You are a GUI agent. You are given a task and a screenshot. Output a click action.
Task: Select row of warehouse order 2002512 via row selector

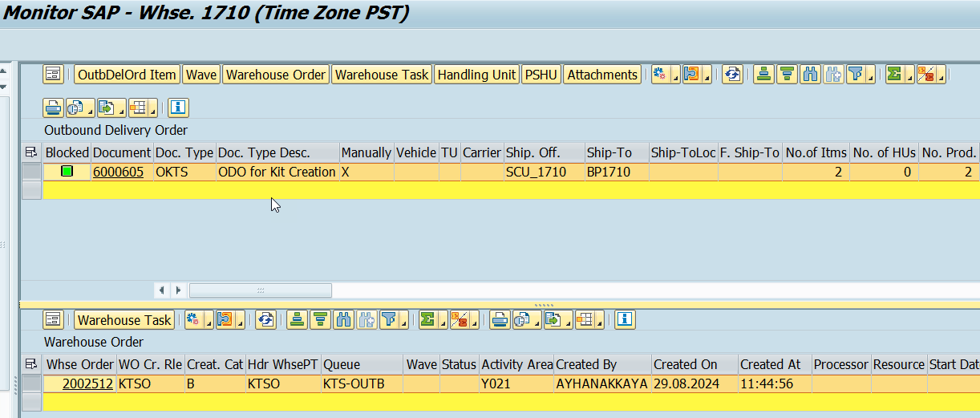(x=31, y=384)
